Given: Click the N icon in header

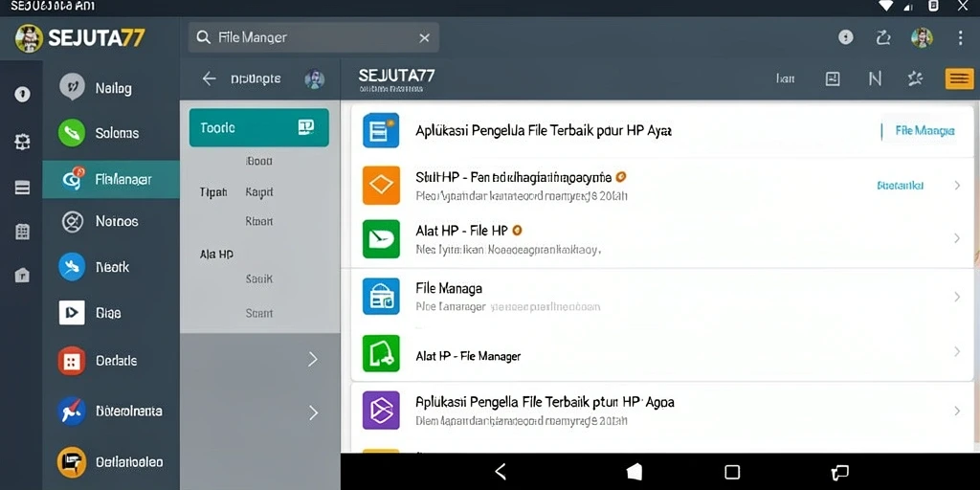Looking at the screenshot, I should tap(875, 78).
